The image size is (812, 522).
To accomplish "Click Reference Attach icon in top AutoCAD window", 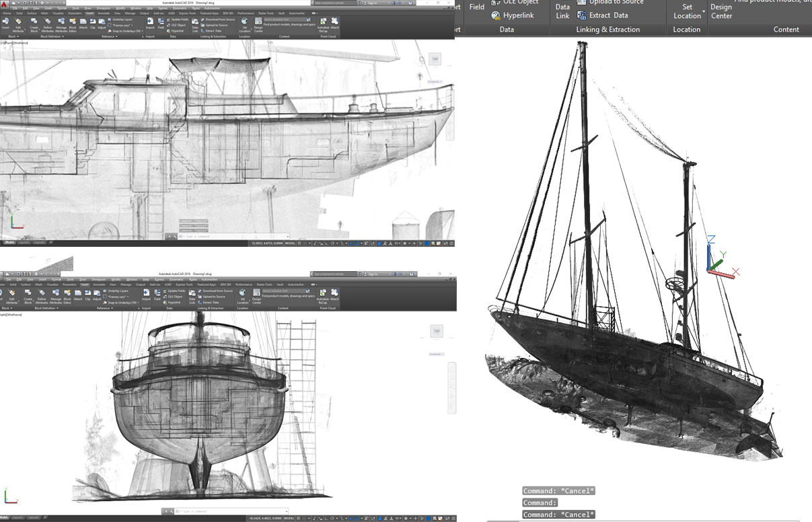I will [x=83, y=22].
